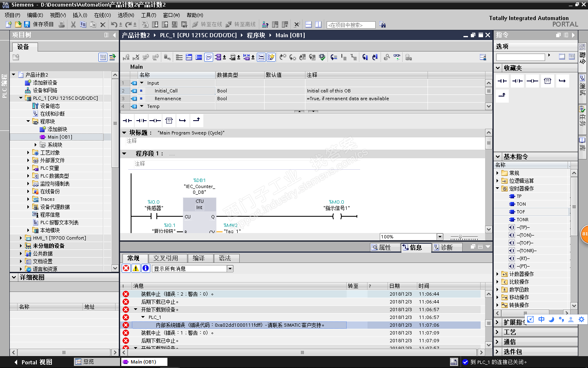Click the new project icon in main toolbar
This screenshot has height=368, width=588.
point(9,25)
